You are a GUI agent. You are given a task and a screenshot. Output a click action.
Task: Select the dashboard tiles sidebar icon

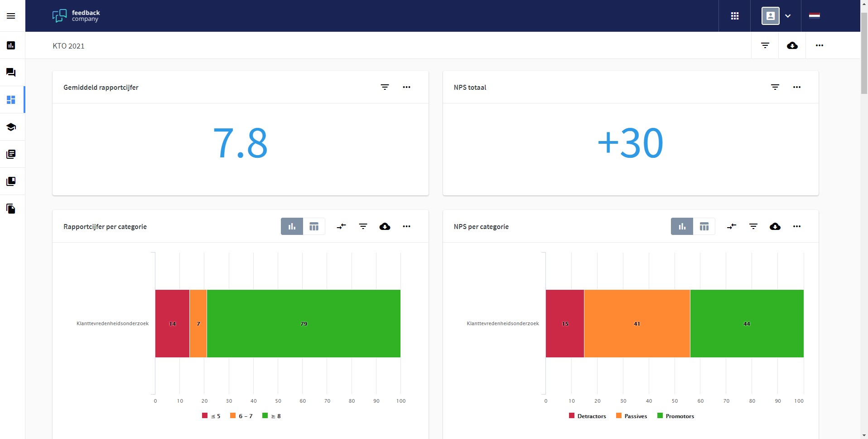click(11, 100)
